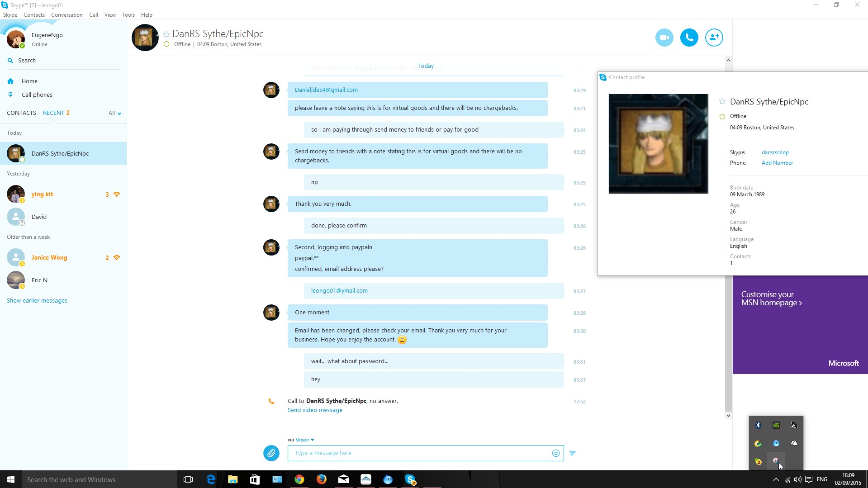The image size is (868, 488).
Task: Favorite the contact via header star icon
Action: tap(166, 34)
